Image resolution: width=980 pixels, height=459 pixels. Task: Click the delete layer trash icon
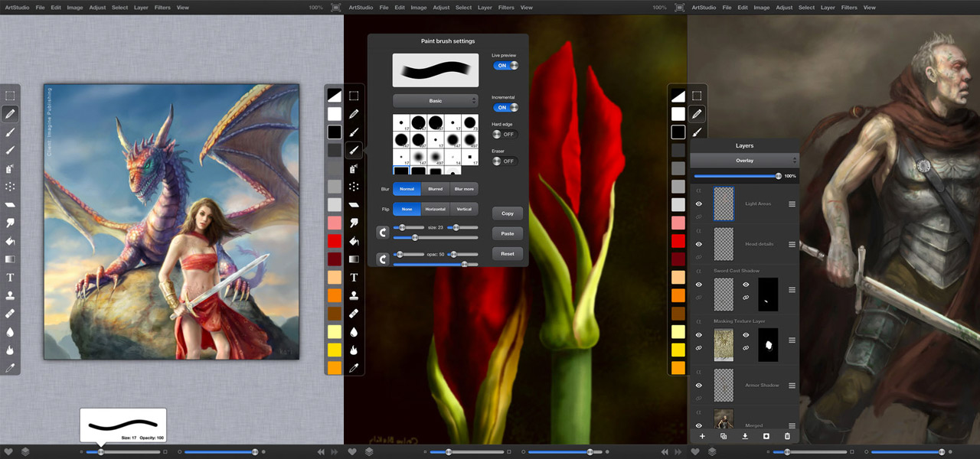pos(787,436)
